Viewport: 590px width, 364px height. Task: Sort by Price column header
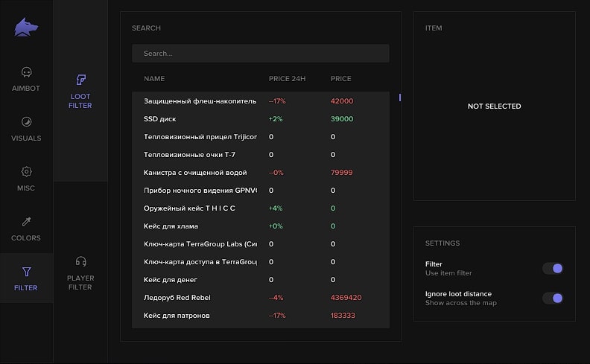(340, 79)
